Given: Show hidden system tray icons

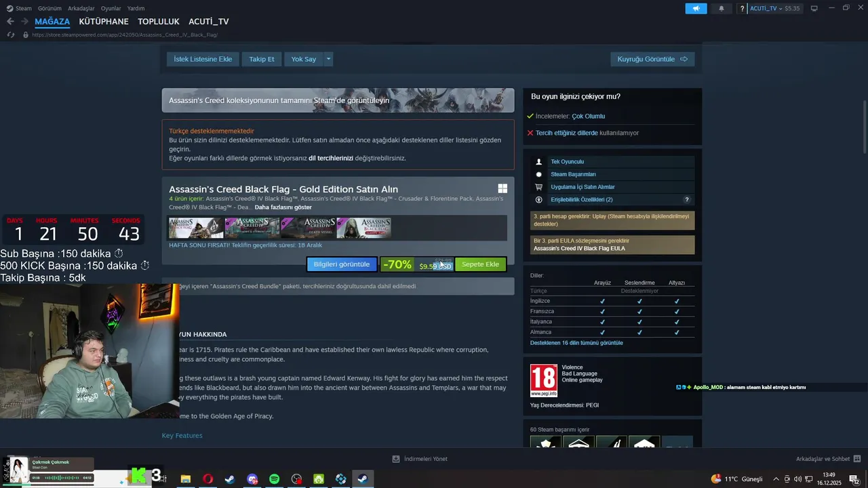Looking at the screenshot, I should tap(776, 479).
